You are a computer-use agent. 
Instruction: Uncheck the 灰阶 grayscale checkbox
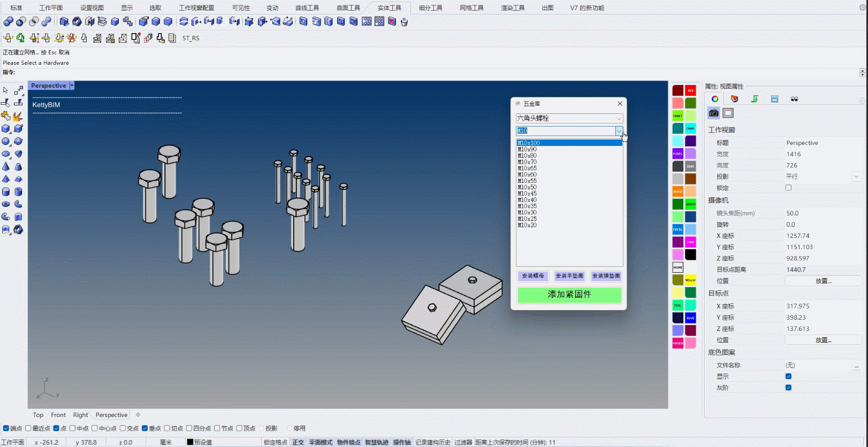pyautogui.click(x=788, y=388)
